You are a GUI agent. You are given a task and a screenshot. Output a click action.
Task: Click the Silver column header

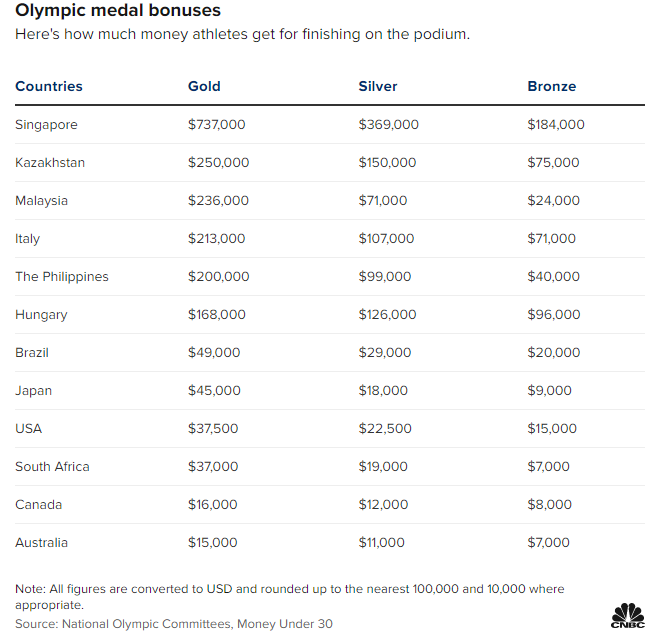(x=377, y=86)
